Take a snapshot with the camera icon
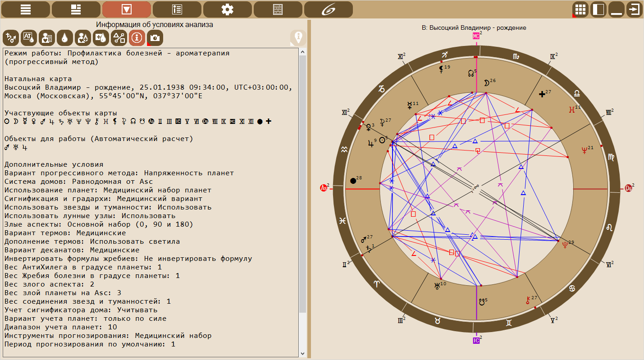The image size is (644, 360). click(155, 38)
